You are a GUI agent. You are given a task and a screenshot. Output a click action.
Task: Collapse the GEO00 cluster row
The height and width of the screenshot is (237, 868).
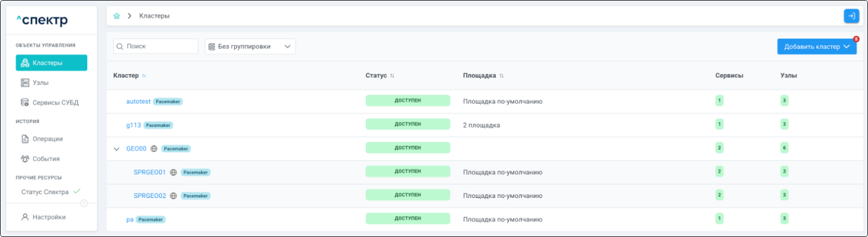[x=116, y=148]
